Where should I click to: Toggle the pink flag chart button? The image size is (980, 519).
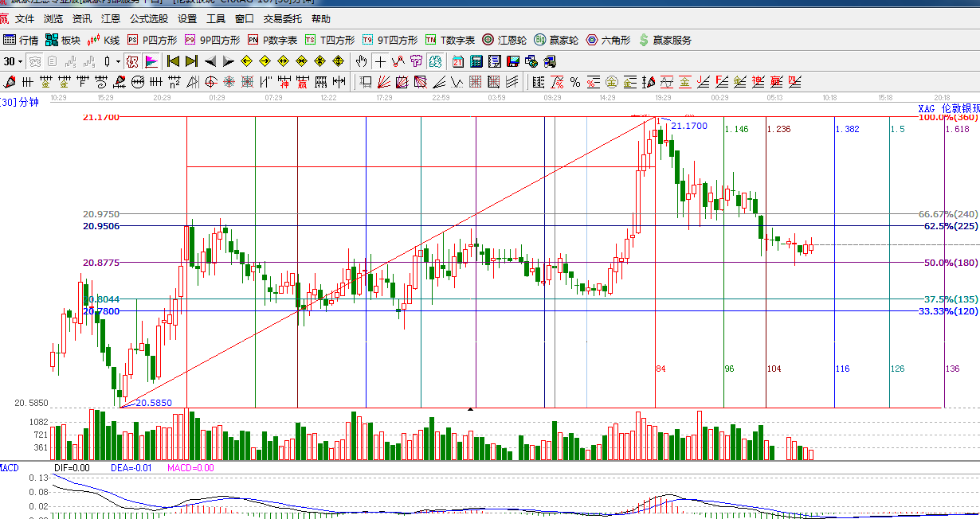pyautogui.click(x=151, y=61)
